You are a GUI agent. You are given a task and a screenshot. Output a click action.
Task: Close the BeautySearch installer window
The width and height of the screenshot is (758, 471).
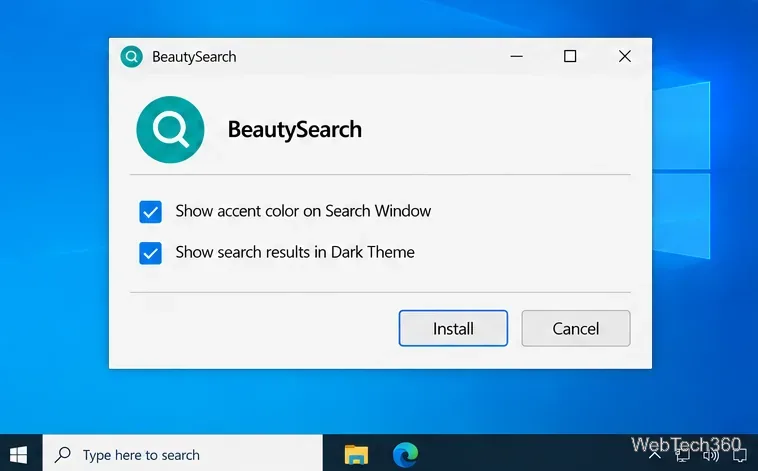(625, 56)
